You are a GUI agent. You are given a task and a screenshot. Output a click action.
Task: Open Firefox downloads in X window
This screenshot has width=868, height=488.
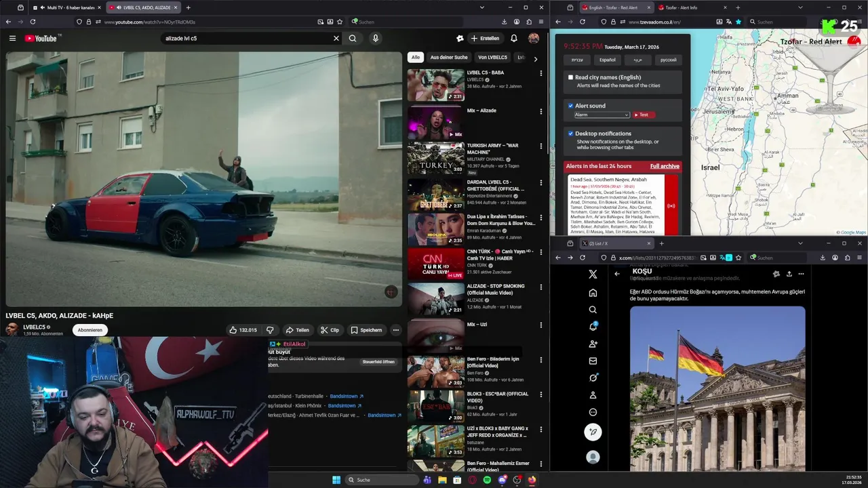(x=823, y=258)
